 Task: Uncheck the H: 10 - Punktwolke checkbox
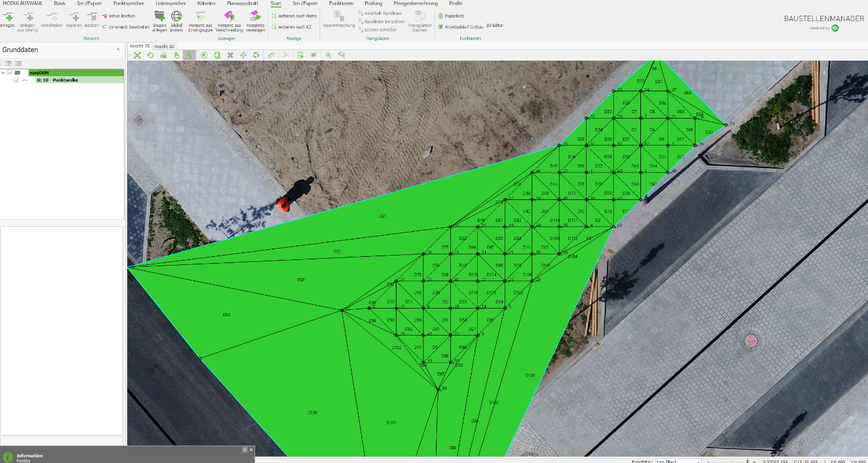click(x=16, y=80)
